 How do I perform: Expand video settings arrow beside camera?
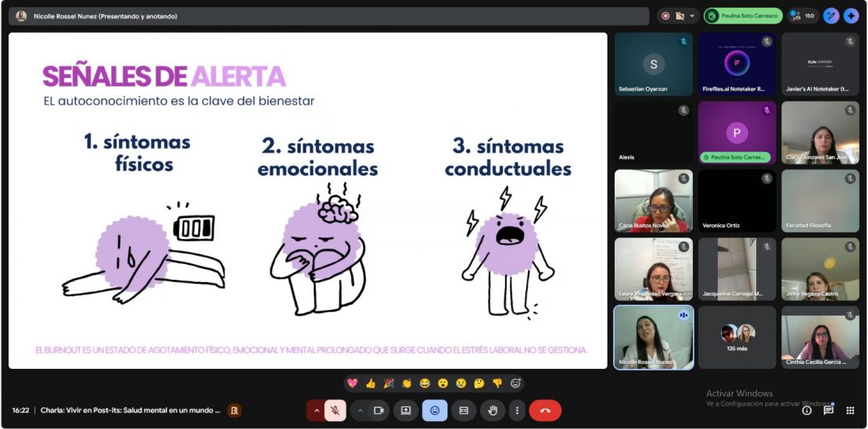point(360,410)
